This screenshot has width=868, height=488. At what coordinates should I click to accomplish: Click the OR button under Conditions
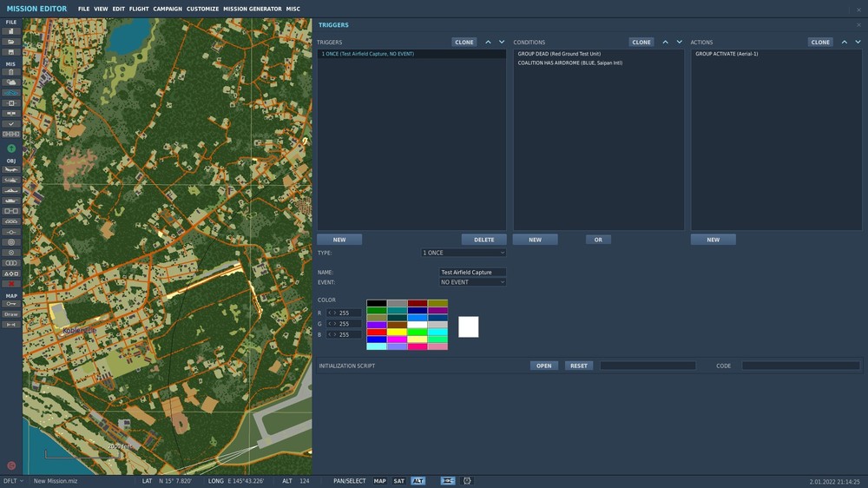point(598,240)
